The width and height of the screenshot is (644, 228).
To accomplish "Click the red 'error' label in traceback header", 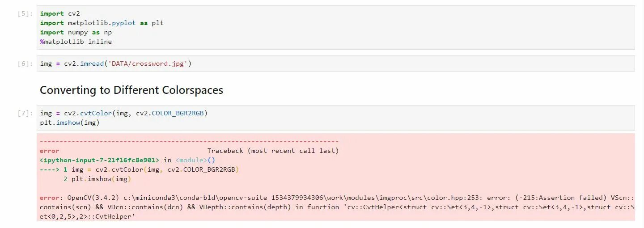I will coord(49,151).
